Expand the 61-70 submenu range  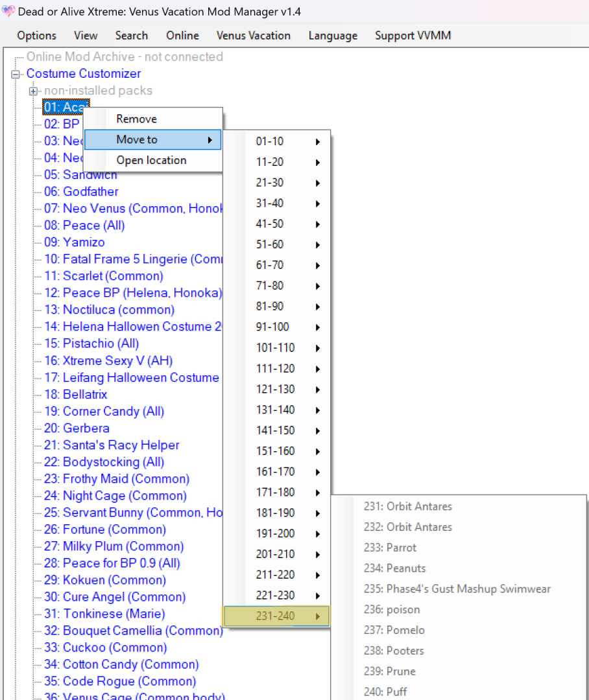[x=276, y=265]
